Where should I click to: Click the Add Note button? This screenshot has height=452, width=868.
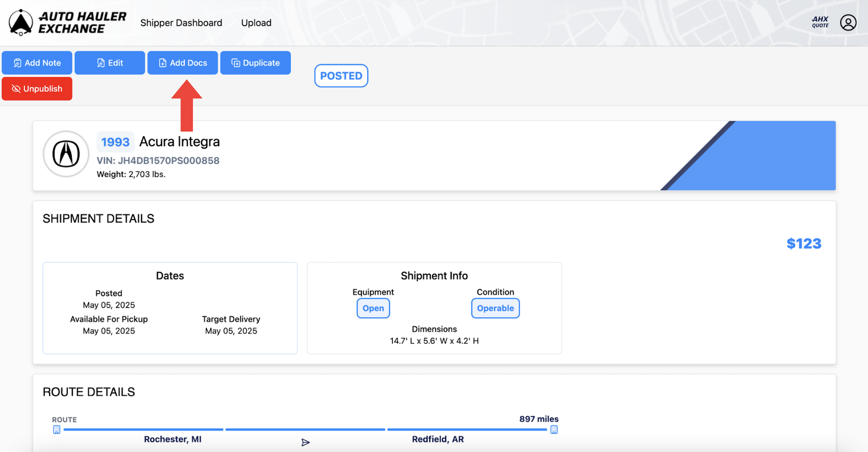click(x=37, y=63)
